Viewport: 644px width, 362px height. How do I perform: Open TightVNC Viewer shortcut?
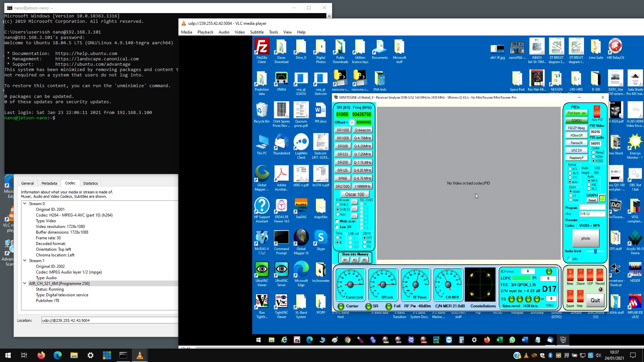281,306
